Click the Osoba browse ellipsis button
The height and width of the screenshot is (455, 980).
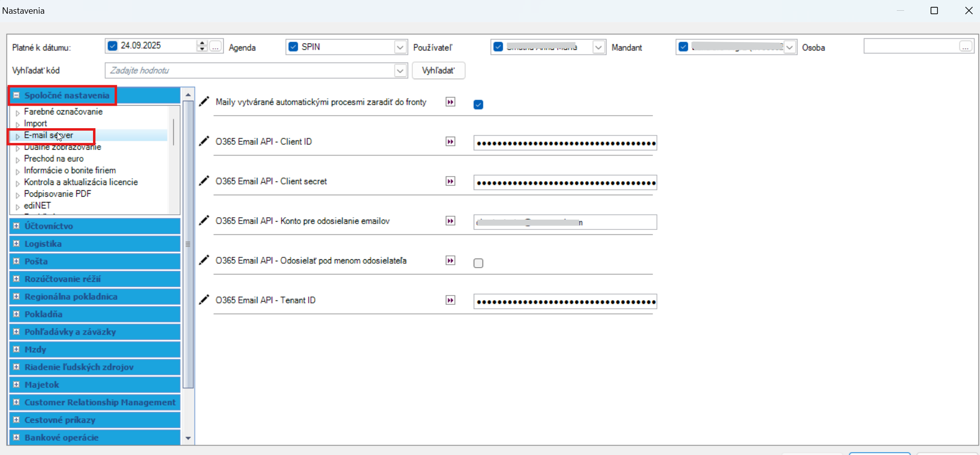tap(965, 47)
